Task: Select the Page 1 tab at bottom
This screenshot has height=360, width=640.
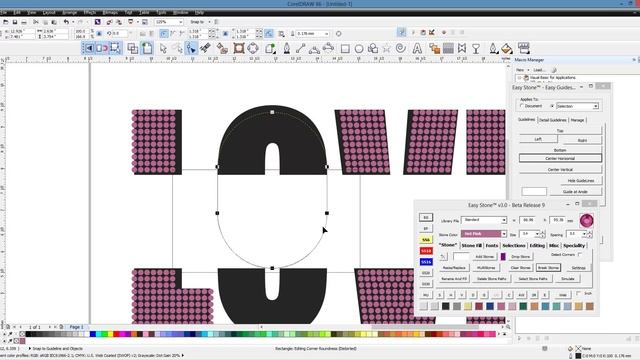Action: point(76,327)
